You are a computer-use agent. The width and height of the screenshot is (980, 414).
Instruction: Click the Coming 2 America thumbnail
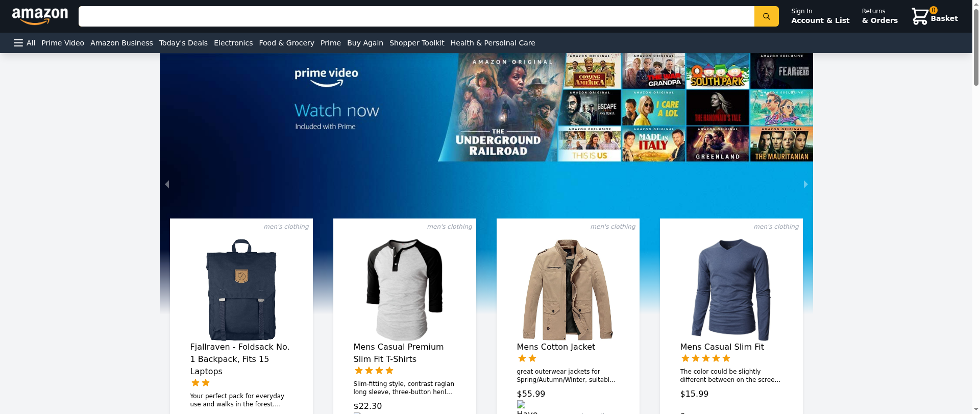592,71
